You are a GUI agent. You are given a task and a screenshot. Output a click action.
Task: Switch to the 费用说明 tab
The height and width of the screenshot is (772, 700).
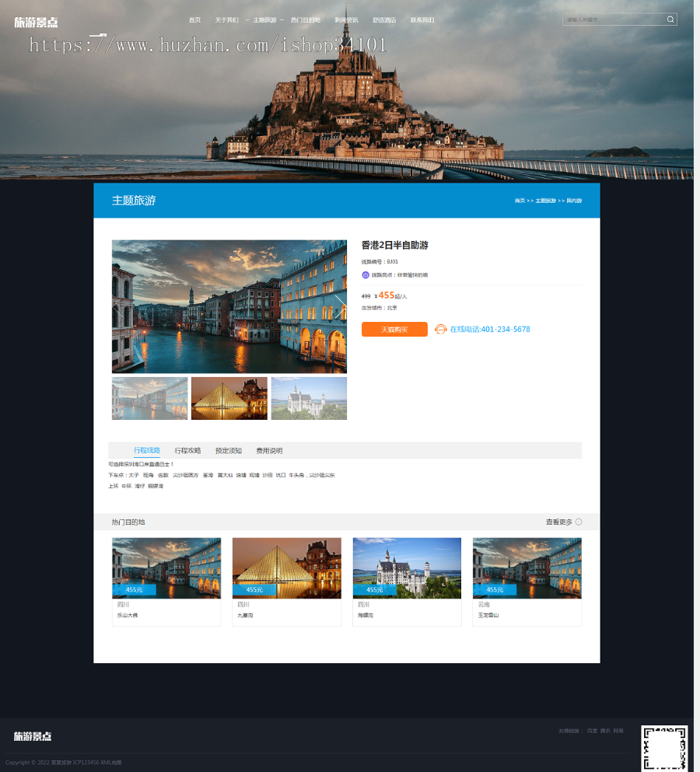tap(269, 450)
